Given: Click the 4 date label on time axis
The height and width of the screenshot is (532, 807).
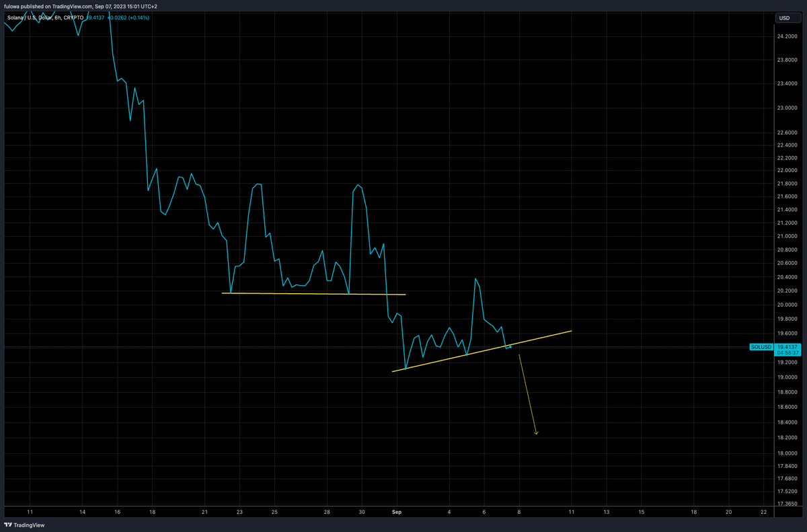Looking at the screenshot, I should [449, 512].
